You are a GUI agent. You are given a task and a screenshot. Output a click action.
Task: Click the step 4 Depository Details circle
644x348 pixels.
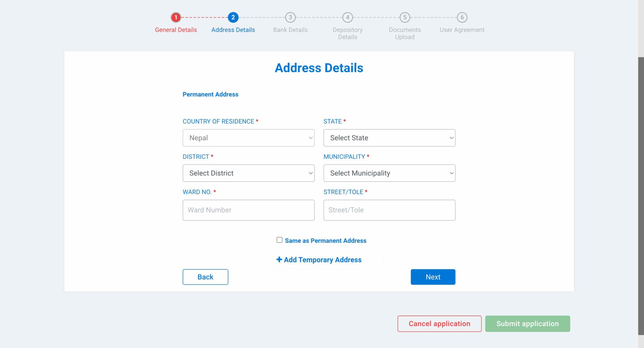pyautogui.click(x=347, y=17)
